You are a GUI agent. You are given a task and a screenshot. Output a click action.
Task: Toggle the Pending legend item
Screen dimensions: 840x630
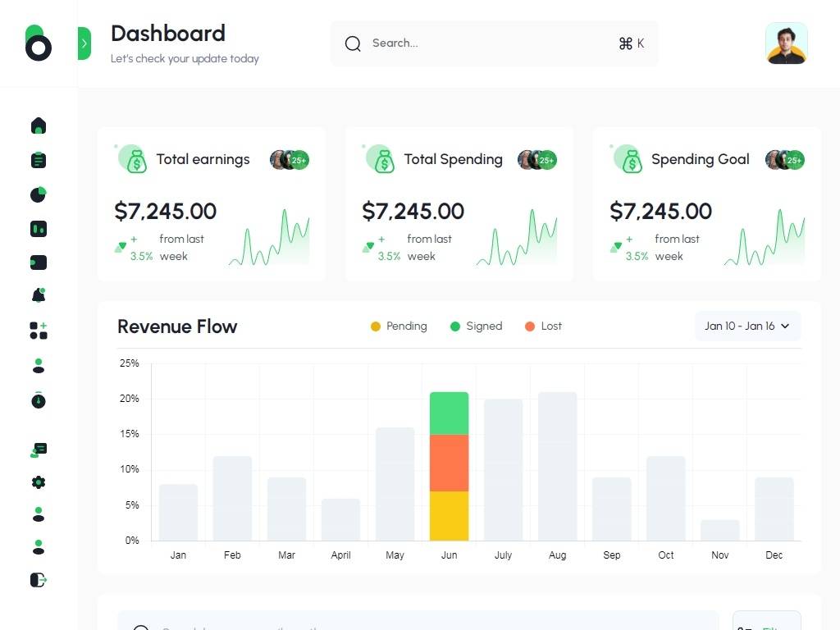pos(399,326)
